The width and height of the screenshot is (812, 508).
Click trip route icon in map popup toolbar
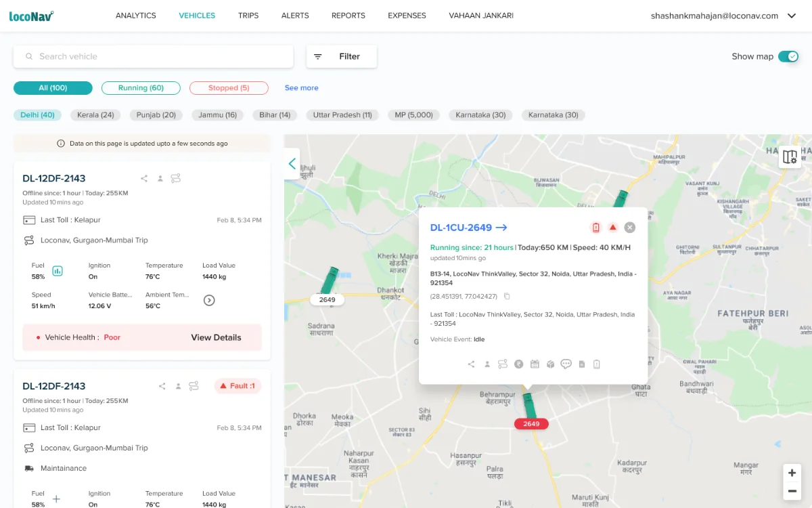click(503, 364)
